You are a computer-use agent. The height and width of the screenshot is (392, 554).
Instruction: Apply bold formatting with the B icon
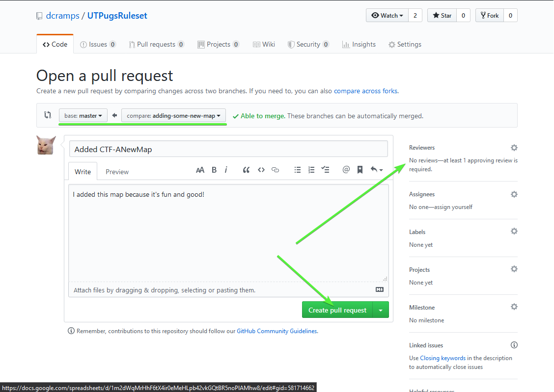(214, 170)
